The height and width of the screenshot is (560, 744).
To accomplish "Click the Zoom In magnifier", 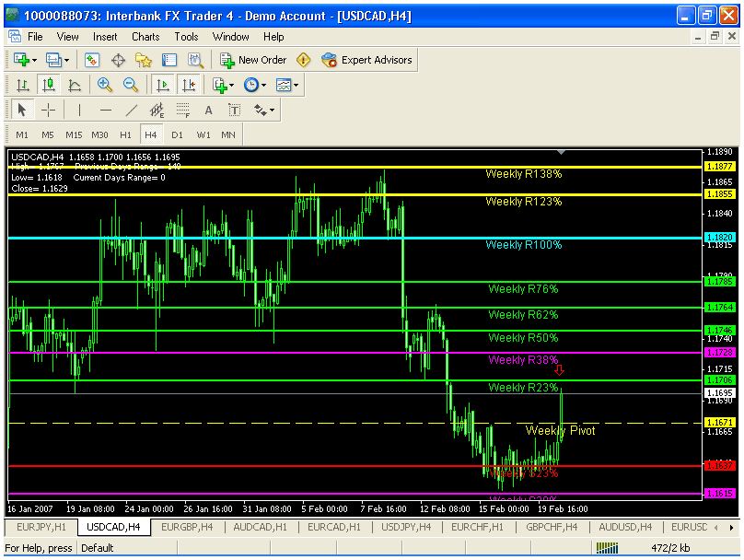I will (x=105, y=85).
